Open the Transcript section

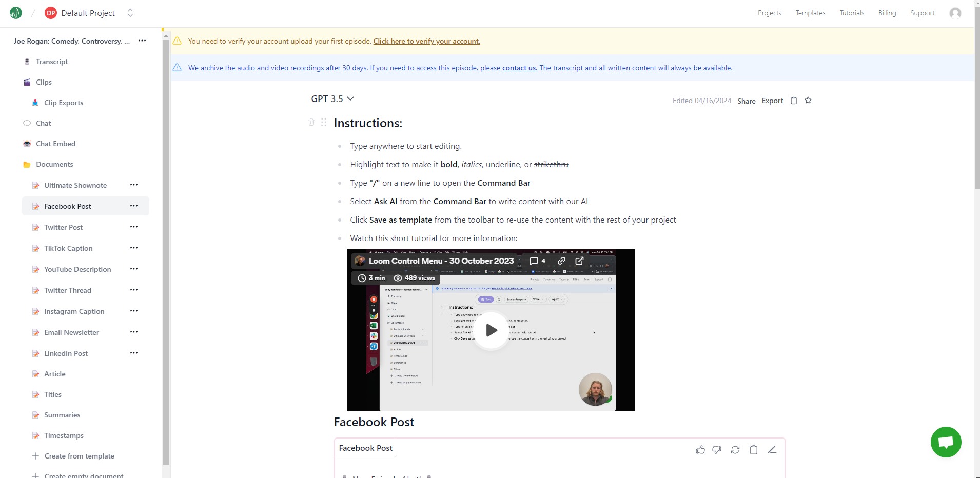click(52, 62)
